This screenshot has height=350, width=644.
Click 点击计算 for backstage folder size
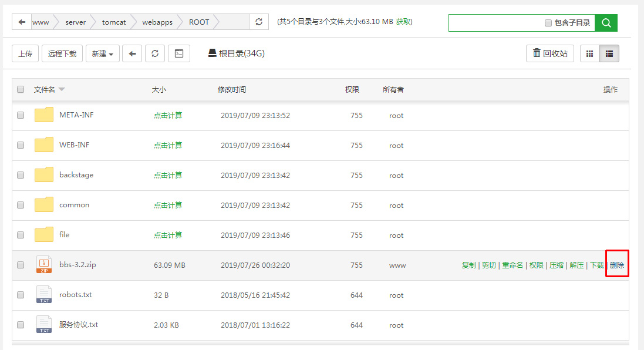(168, 176)
